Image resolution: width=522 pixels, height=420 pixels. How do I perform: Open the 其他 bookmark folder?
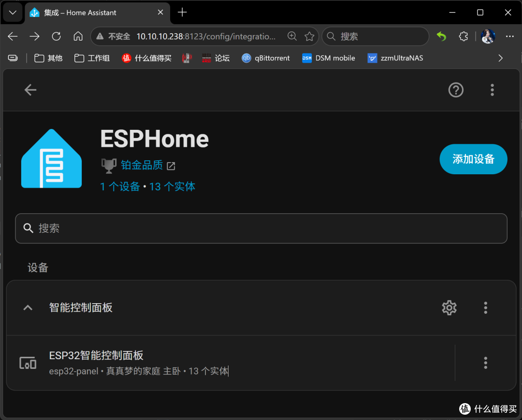[x=48, y=58]
